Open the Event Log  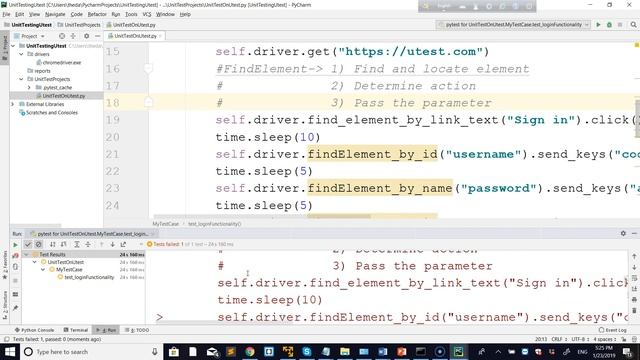(612, 330)
